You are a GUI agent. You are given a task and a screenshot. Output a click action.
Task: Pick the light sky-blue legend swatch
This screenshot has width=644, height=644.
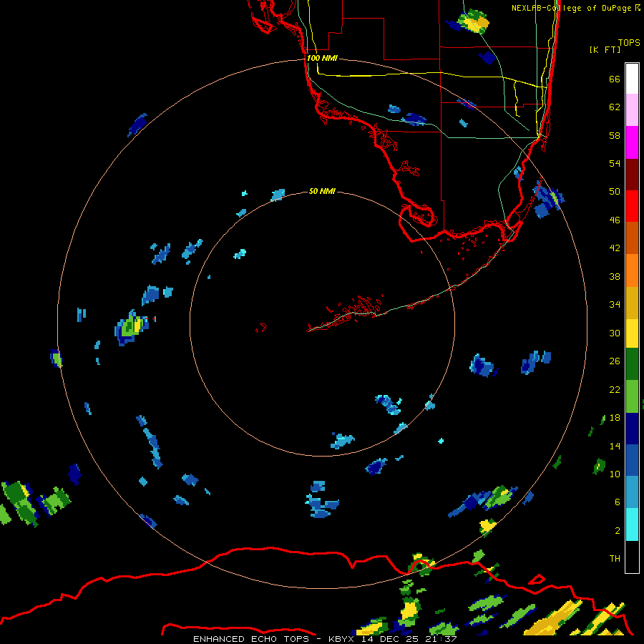[632, 492]
